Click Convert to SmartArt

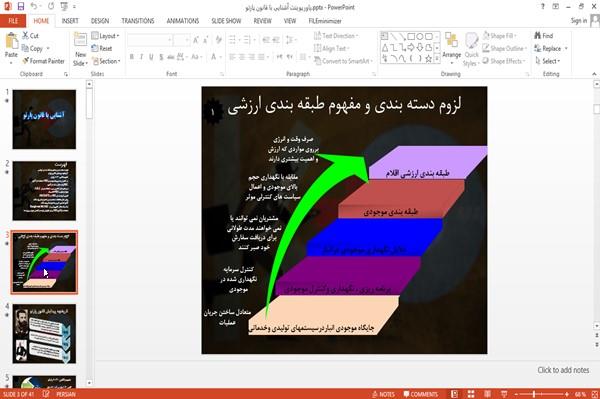pyautogui.click(x=343, y=61)
